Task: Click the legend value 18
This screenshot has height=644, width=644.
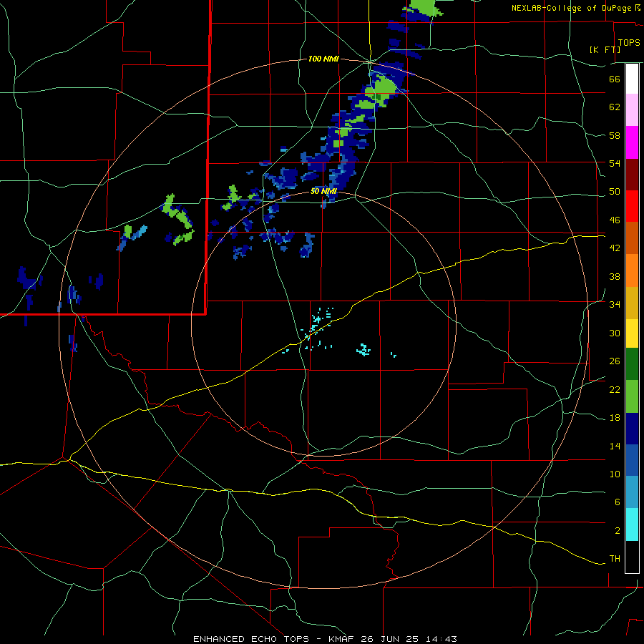Action: 615,418
